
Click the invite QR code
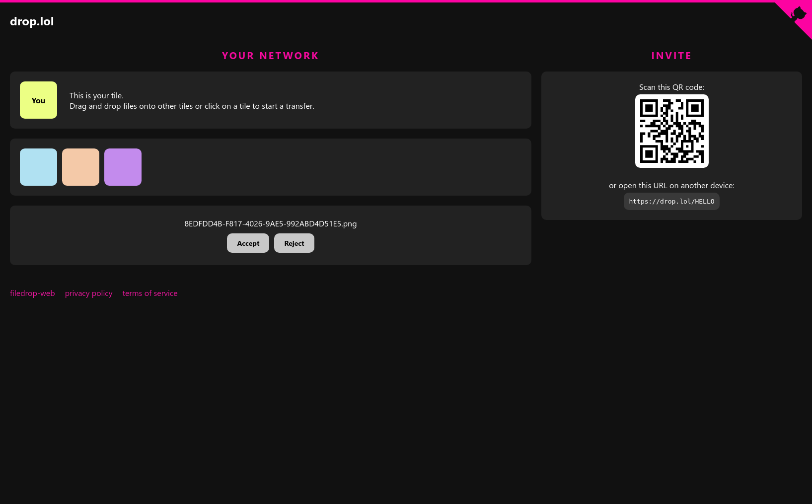671,131
